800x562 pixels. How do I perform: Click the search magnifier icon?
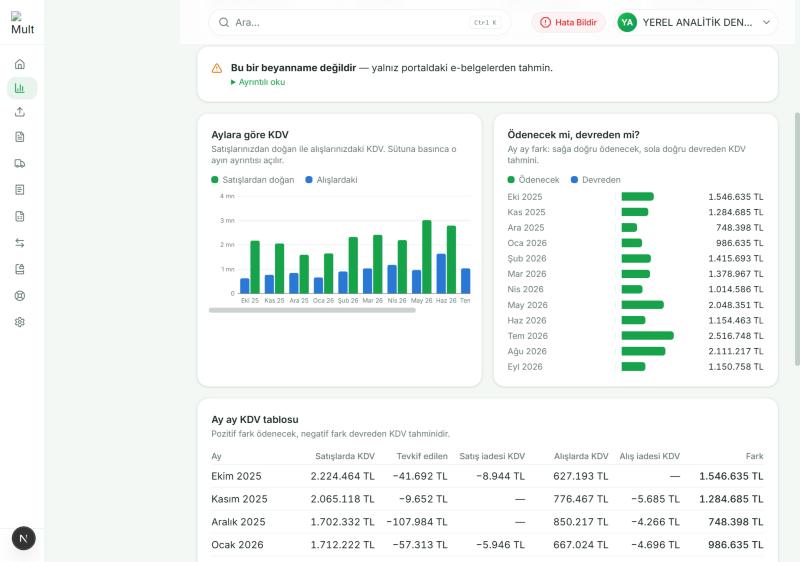coord(223,22)
